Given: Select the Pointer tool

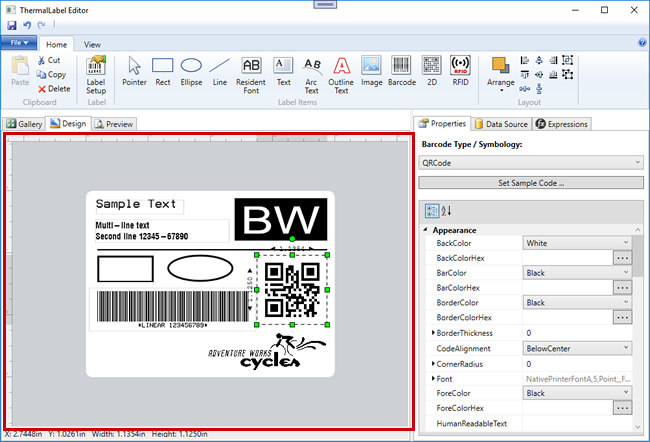Looking at the screenshot, I should pos(134,72).
